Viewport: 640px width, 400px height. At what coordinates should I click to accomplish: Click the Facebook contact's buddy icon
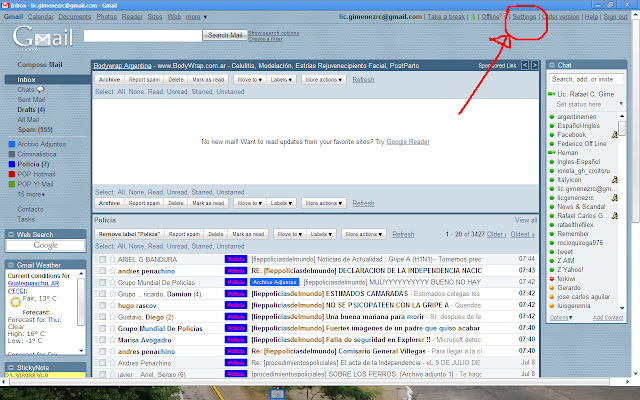coord(615,135)
